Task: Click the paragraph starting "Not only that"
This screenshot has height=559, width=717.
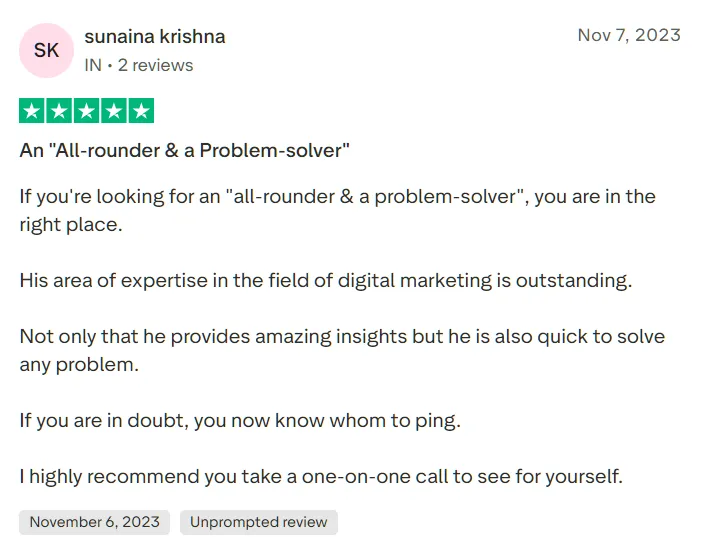Action: 342,350
